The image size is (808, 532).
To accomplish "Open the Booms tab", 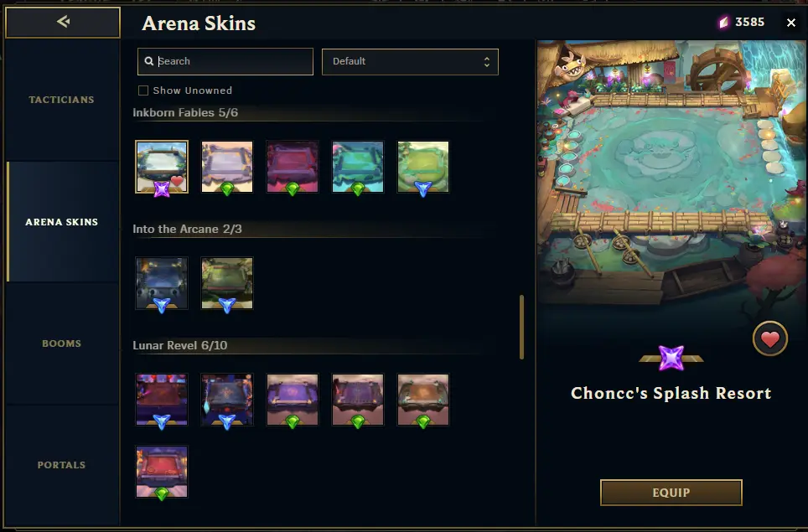I will coord(61,343).
